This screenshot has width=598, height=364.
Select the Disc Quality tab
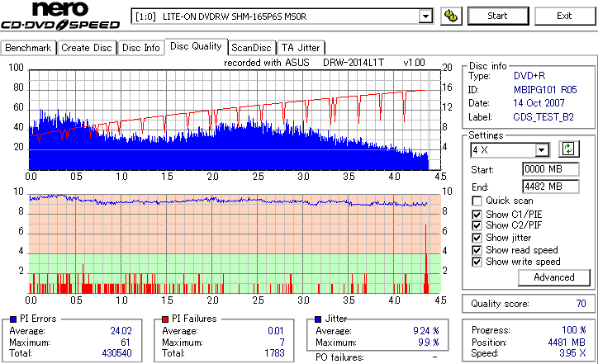click(x=196, y=46)
